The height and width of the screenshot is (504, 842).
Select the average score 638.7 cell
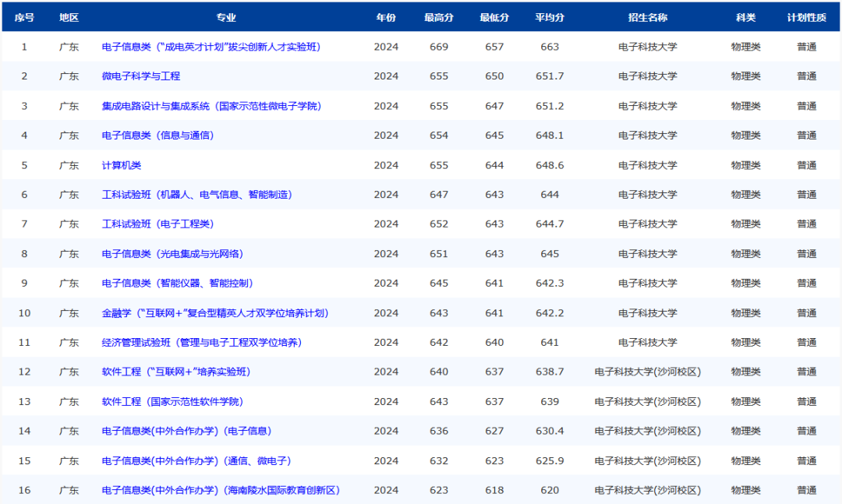click(550, 372)
